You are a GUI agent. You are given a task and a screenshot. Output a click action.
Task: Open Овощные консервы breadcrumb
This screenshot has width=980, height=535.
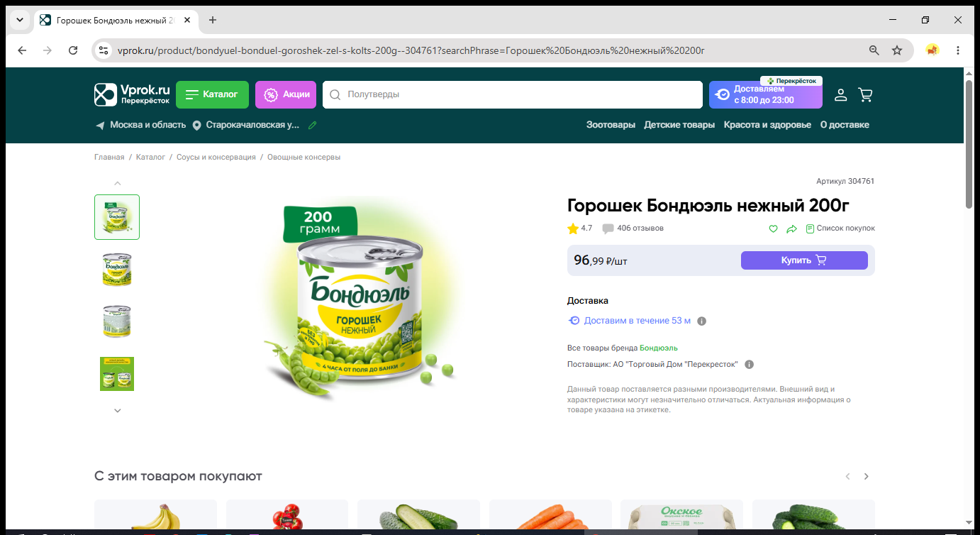tap(304, 157)
